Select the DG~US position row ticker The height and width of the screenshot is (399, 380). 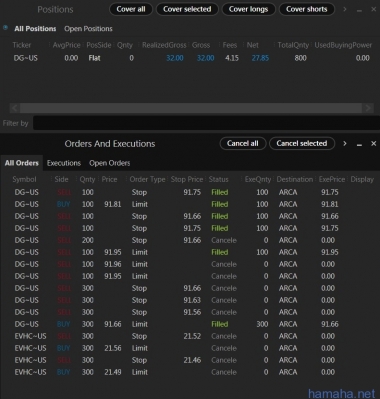26,58
